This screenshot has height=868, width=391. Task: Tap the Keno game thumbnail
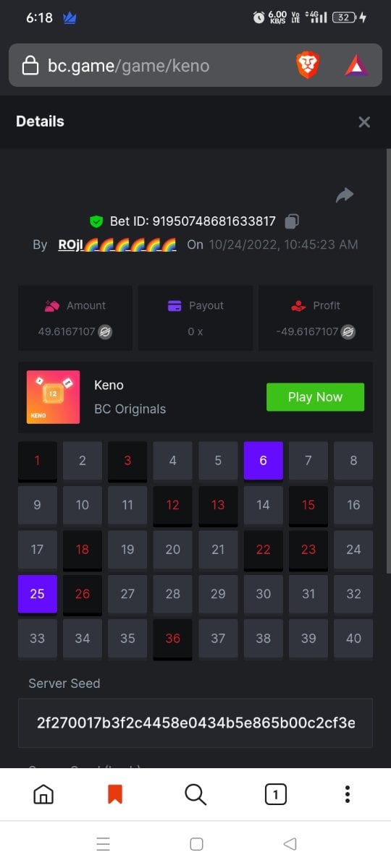[53, 397]
